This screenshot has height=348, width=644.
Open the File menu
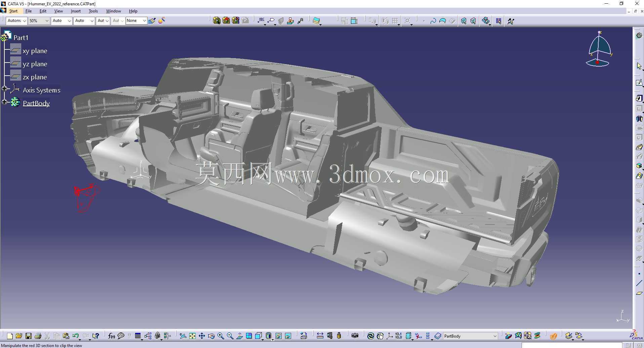tap(29, 11)
